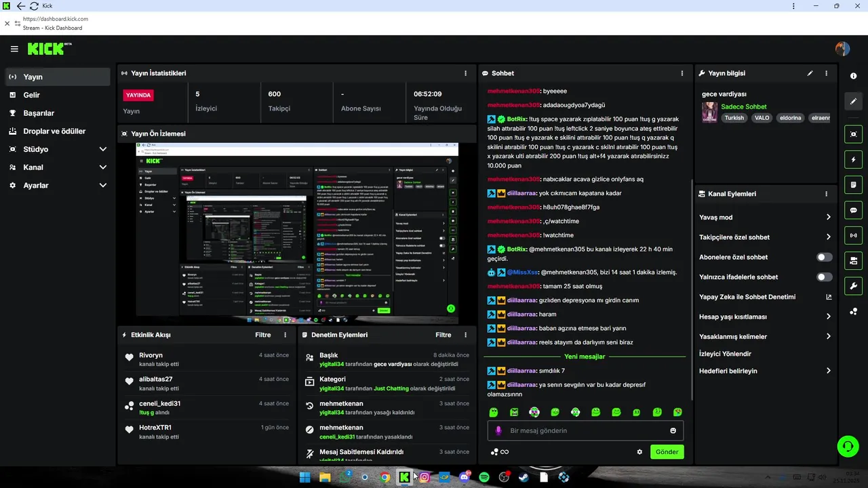The height and width of the screenshot is (488, 868).
Task: Open Spotify from the taskbar
Action: 484,477
